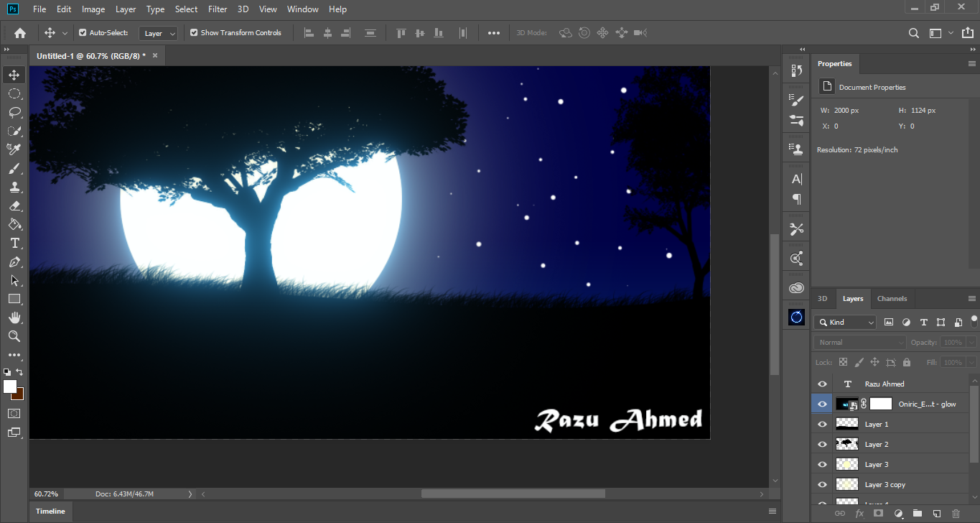Toggle the Auto-Select checkbox

tap(83, 33)
